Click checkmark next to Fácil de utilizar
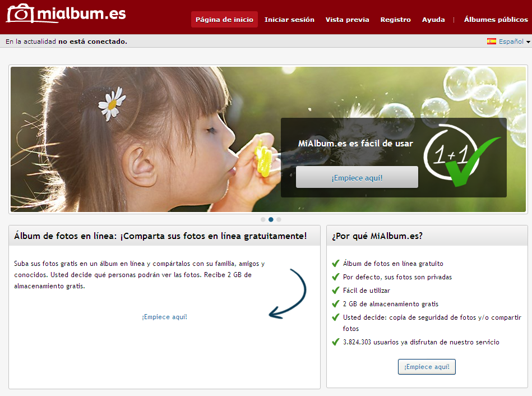 tap(336, 291)
